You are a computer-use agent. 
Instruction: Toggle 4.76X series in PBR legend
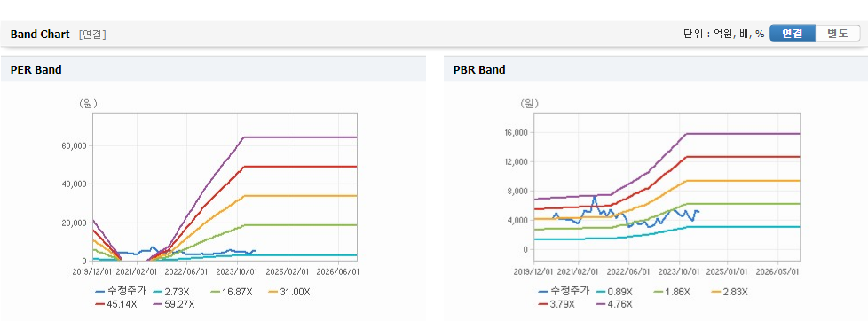coord(614,304)
